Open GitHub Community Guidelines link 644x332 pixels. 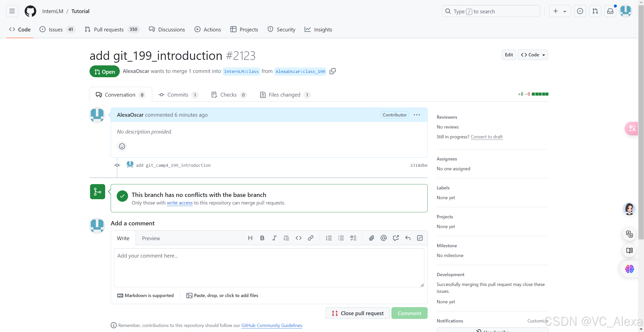tap(272, 325)
